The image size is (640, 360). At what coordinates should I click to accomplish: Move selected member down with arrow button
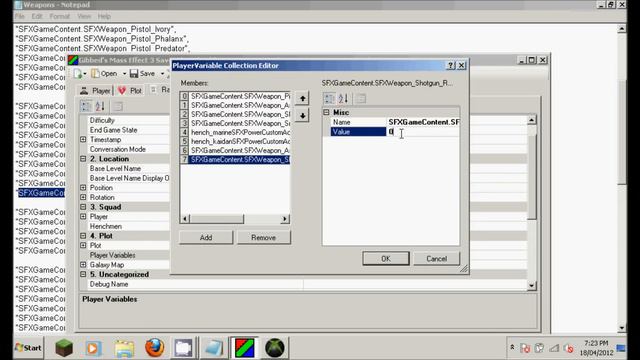pos(302,116)
